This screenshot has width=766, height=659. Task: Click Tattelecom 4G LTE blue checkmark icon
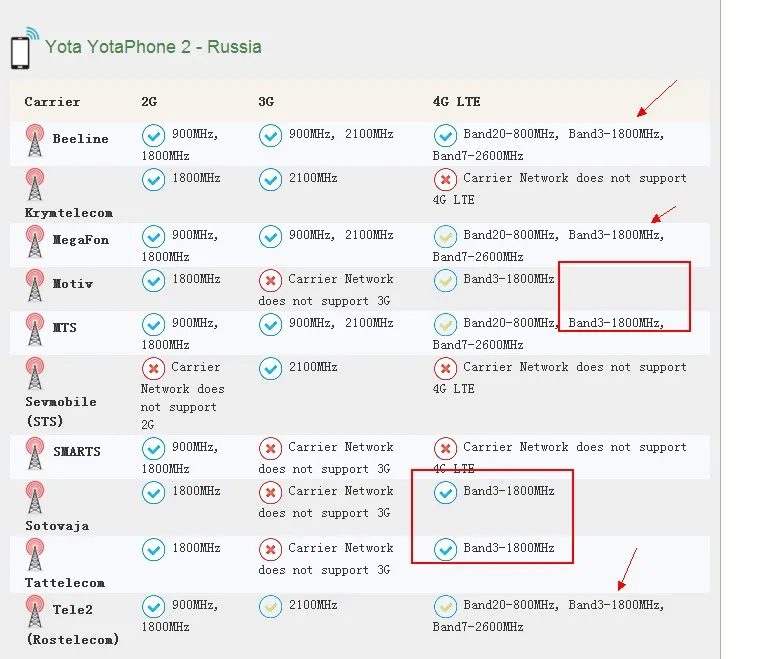[446, 550]
